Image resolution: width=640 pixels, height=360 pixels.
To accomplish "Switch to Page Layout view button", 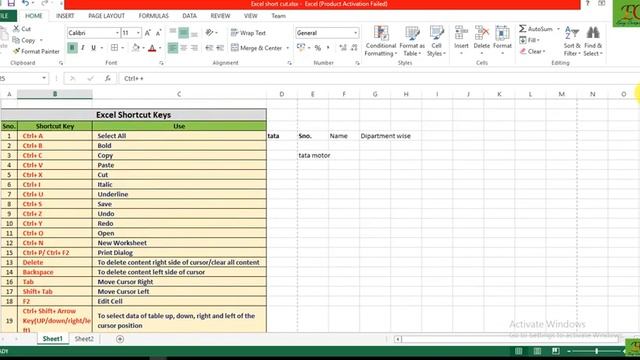I will click(x=538, y=351).
